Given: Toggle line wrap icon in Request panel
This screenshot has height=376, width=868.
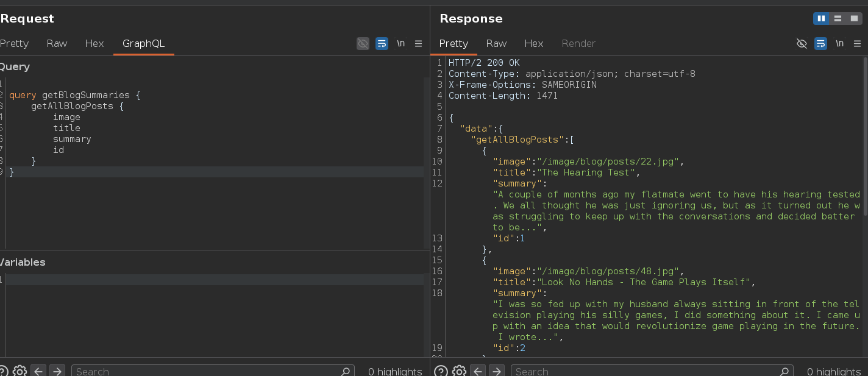Looking at the screenshot, I should pos(382,43).
